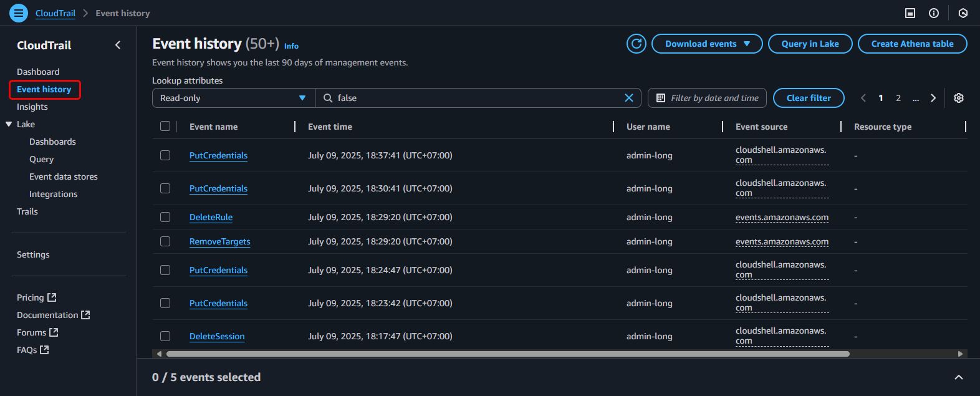
Task: Open the DeleteSession event link
Action: click(x=217, y=336)
